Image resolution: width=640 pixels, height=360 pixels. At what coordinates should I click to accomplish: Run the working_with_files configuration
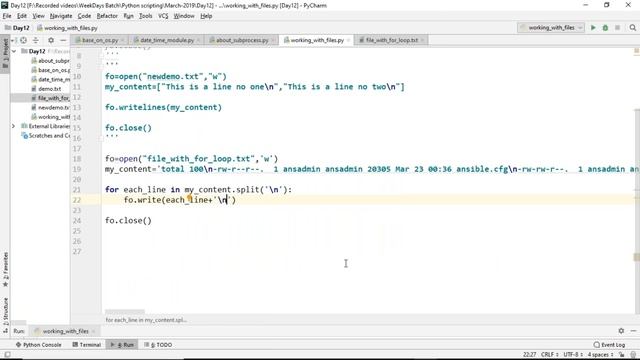(x=593, y=28)
